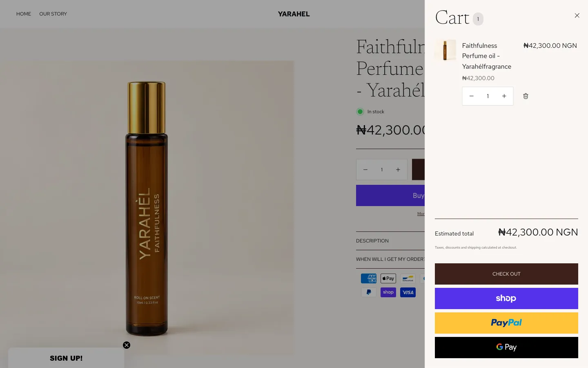Click the American Express payment icon
The height and width of the screenshot is (368, 588).
coord(369,278)
